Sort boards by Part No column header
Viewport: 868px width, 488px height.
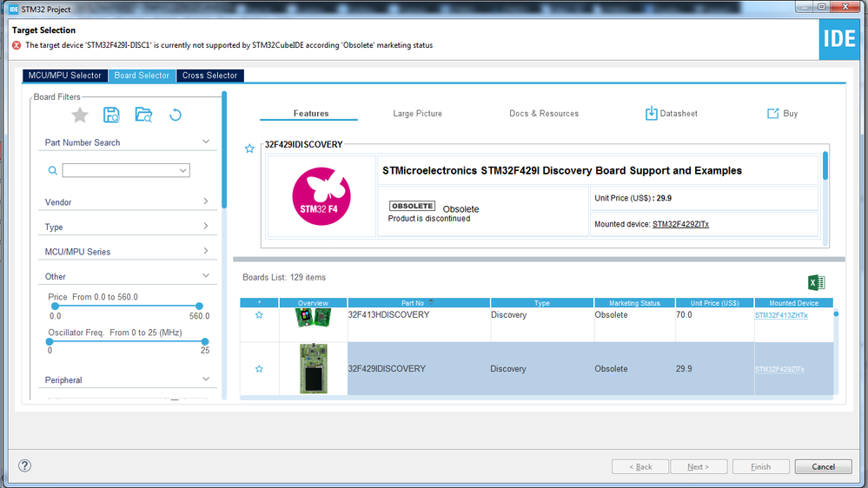[419, 303]
